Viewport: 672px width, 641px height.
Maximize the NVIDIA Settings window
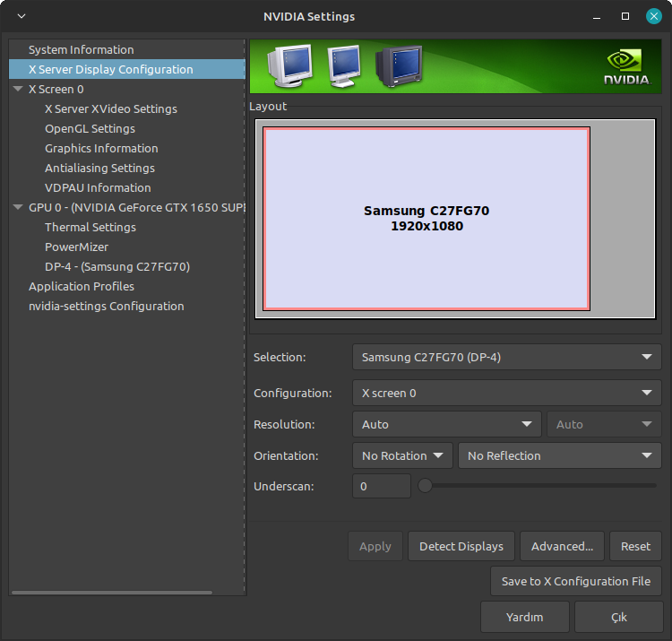[x=625, y=16]
